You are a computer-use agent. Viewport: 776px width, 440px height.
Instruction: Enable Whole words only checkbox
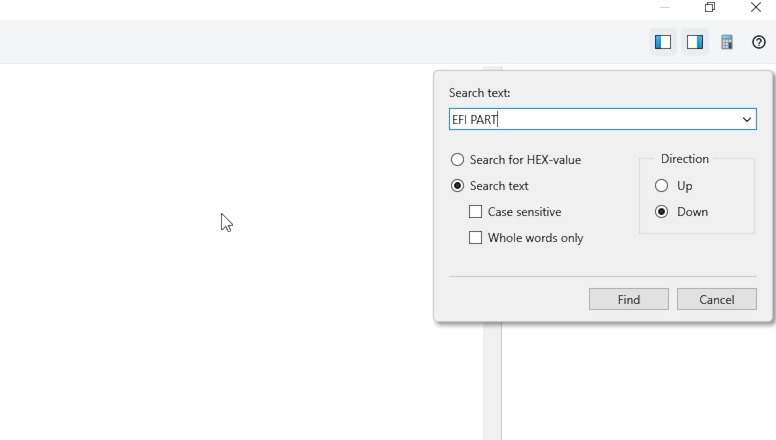(x=475, y=238)
